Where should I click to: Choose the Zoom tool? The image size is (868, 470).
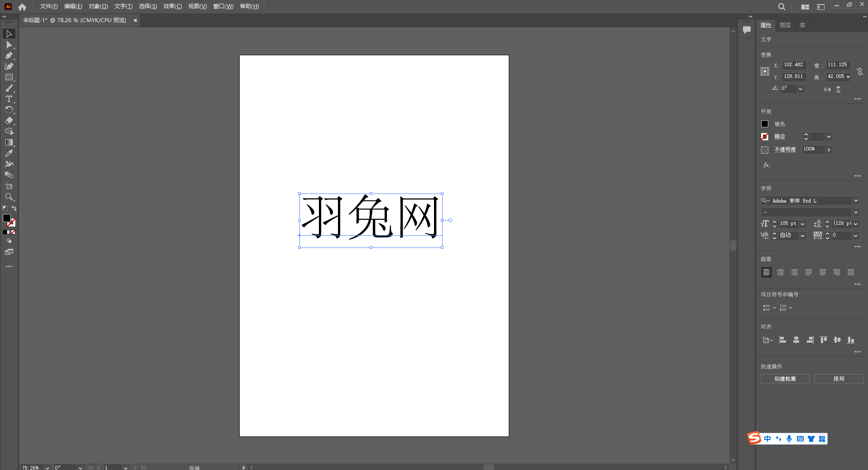coord(9,197)
